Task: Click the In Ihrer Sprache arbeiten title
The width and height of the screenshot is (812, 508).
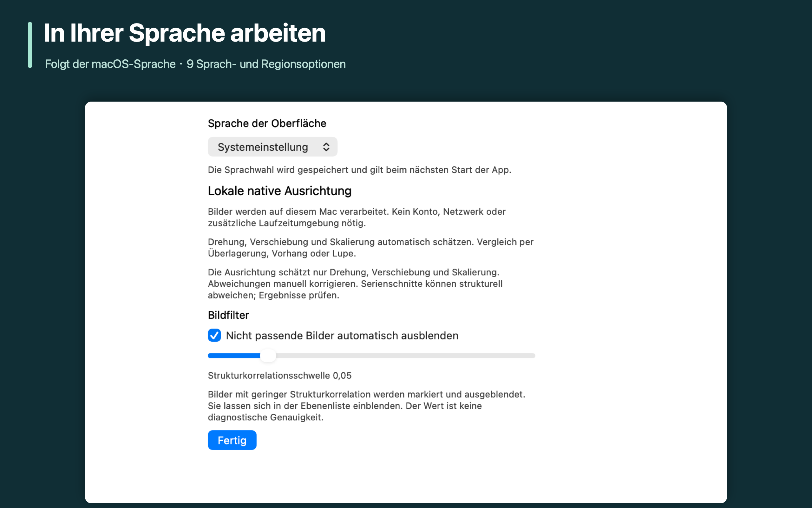Action: tap(185, 33)
